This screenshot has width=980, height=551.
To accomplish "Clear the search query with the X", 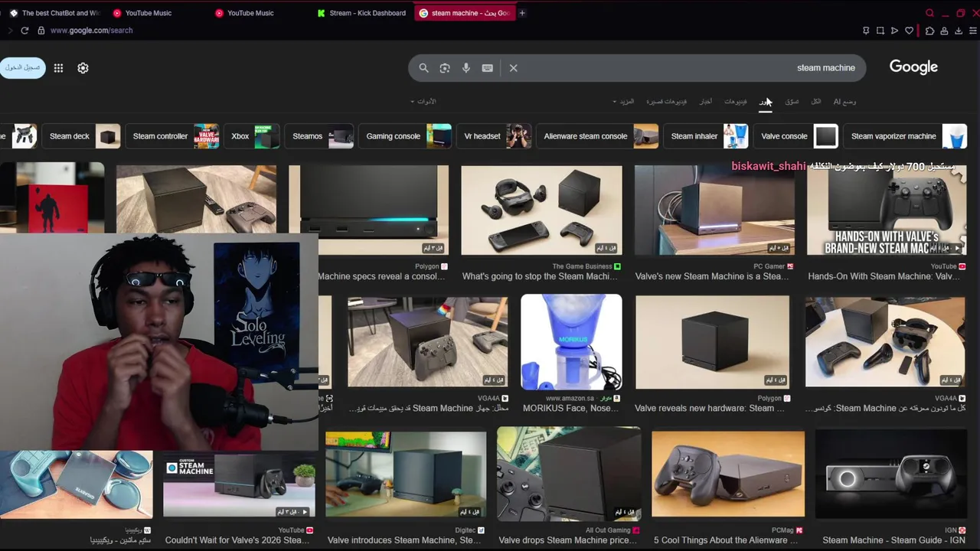I will [x=514, y=68].
